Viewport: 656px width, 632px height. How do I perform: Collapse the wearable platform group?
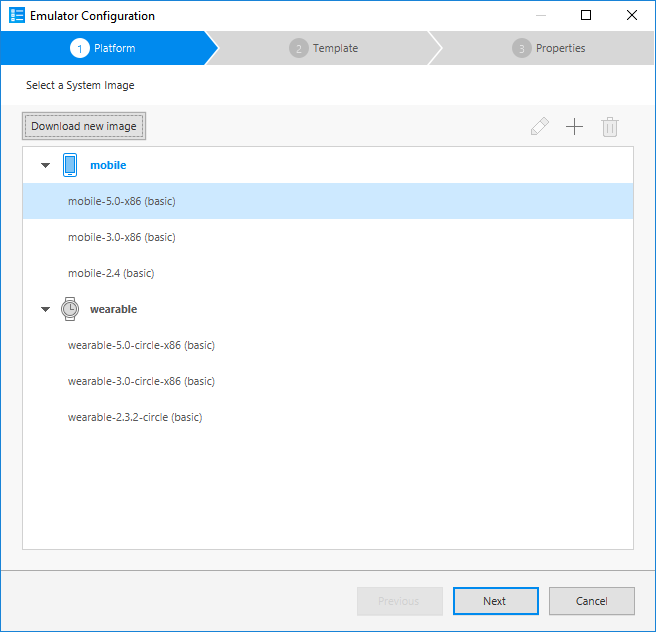pyautogui.click(x=45, y=310)
